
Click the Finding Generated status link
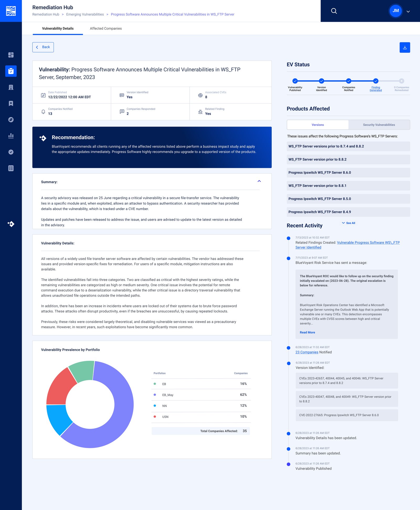(376, 89)
